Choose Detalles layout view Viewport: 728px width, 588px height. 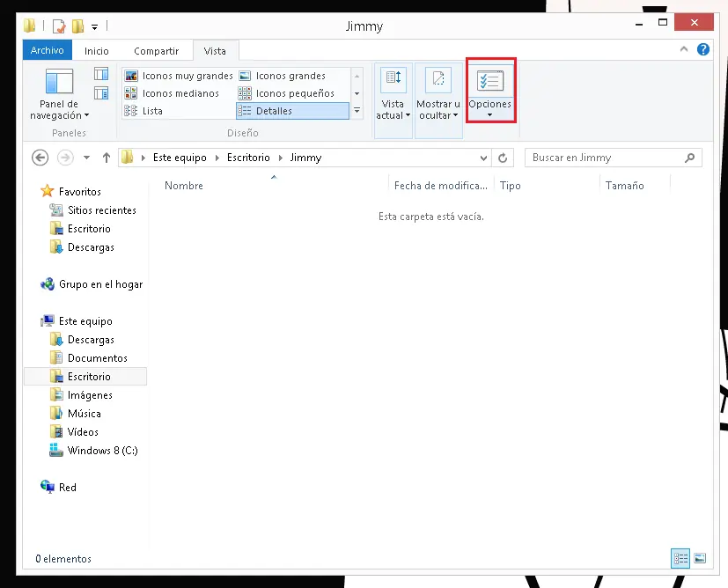292,111
